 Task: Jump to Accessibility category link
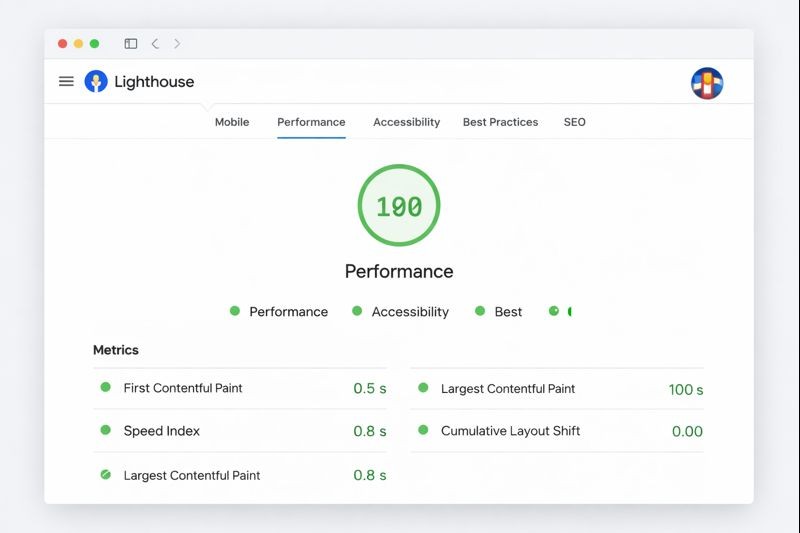(x=401, y=312)
